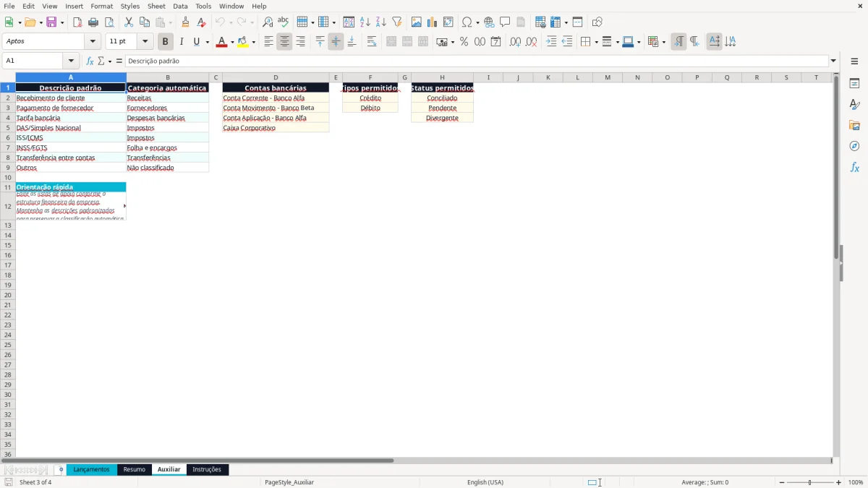Open Font Color dropdown arrow
Screen dimensions: 868x488
click(x=232, y=42)
